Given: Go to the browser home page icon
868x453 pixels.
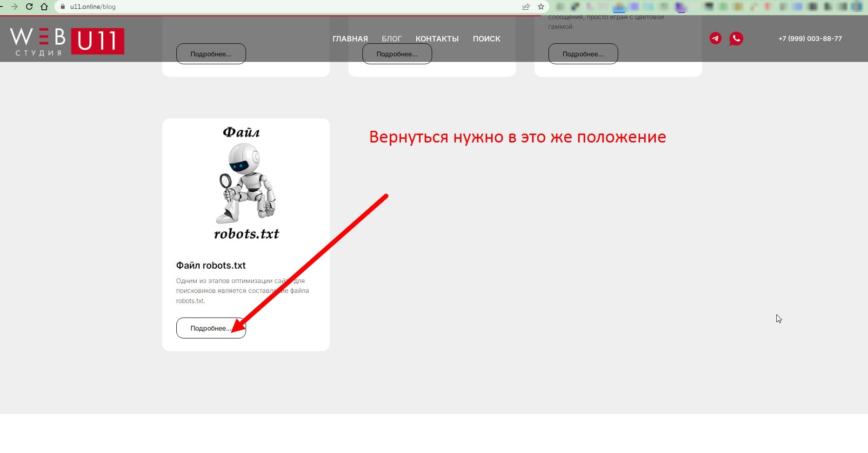Looking at the screenshot, I should pyautogui.click(x=44, y=7).
